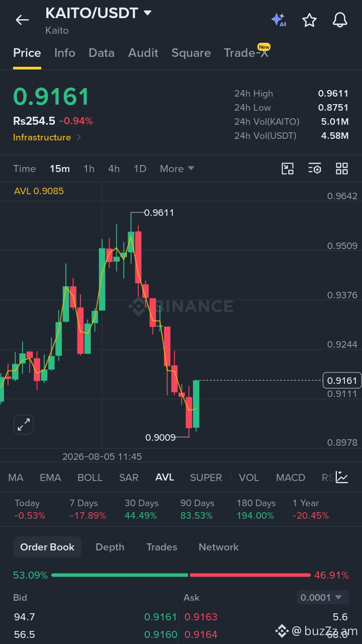Tap the 24h Vol(KAITO) value 5.01M
This screenshot has width=362, height=644.
(335, 122)
